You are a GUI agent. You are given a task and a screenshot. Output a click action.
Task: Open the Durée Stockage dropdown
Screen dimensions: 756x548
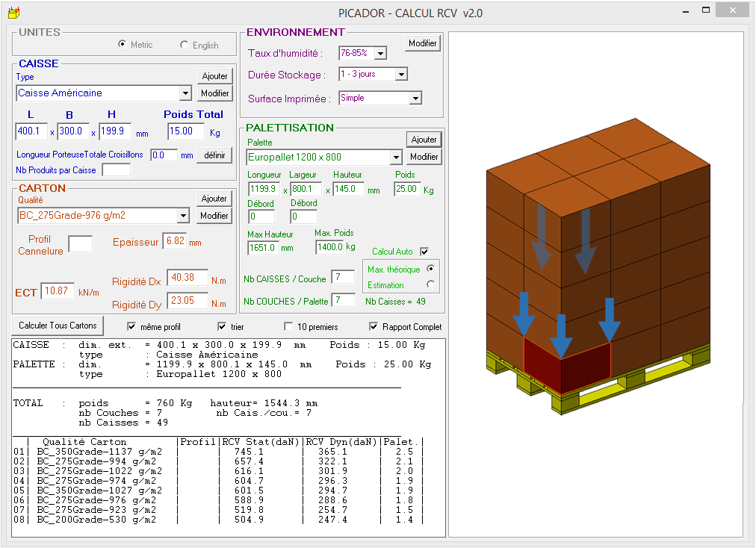coord(401,74)
